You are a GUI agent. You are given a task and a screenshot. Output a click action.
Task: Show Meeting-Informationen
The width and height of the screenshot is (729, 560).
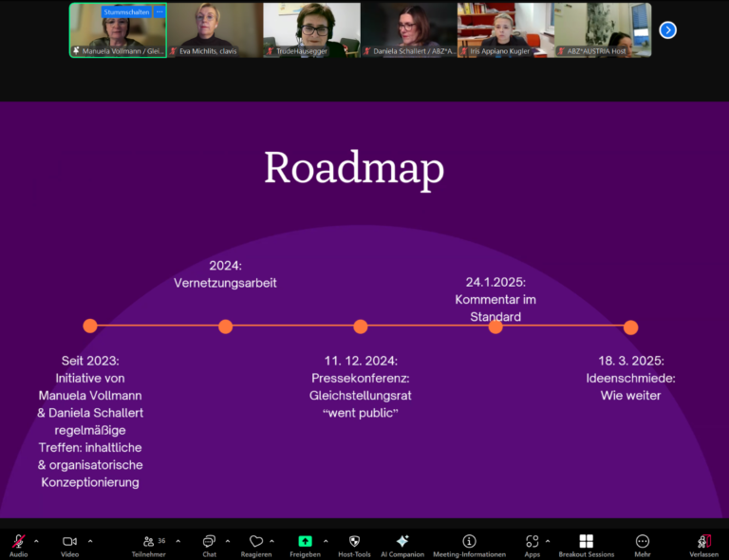click(x=469, y=541)
